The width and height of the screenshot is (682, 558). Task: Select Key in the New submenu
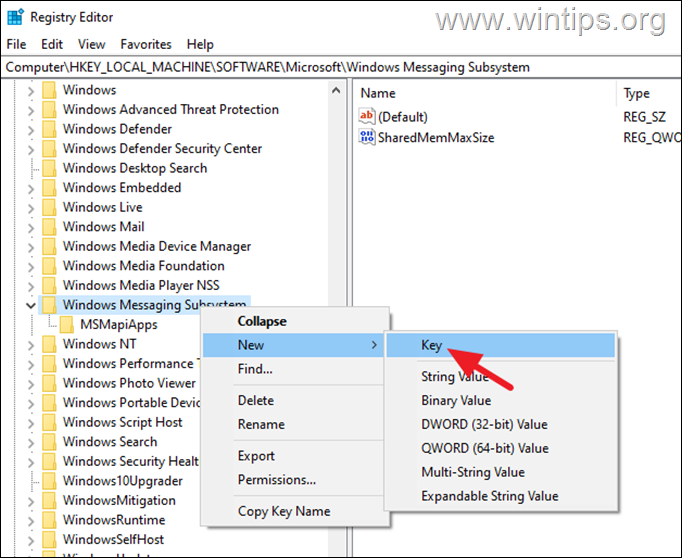pyautogui.click(x=500, y=345)
